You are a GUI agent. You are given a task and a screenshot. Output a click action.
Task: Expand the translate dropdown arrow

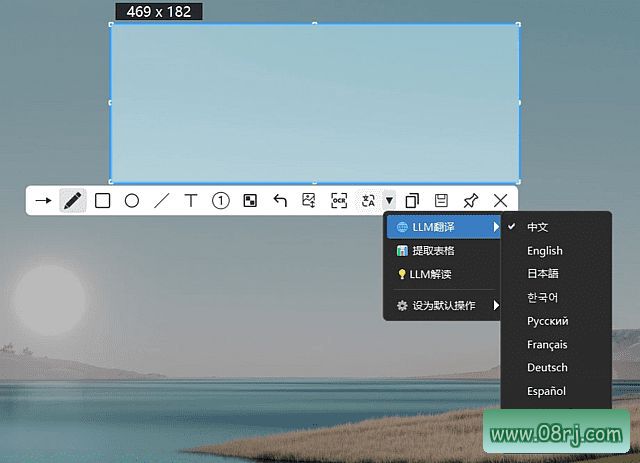(x=389, y=200)
